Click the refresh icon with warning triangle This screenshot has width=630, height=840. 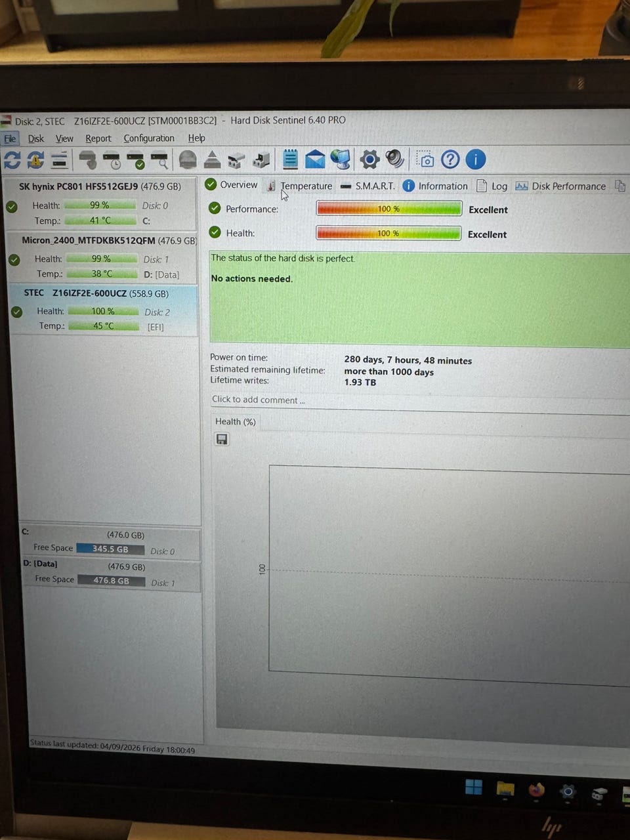click(x=35, y=159)
